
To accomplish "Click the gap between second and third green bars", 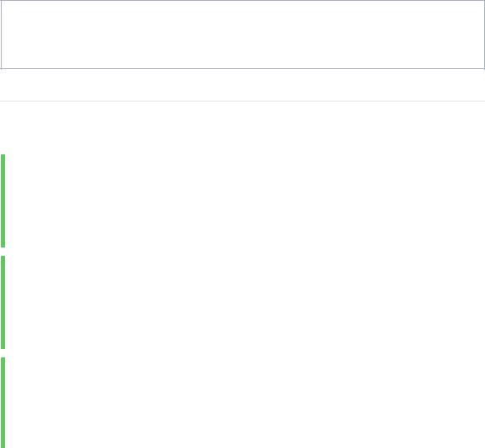I will tap(242, 353).
